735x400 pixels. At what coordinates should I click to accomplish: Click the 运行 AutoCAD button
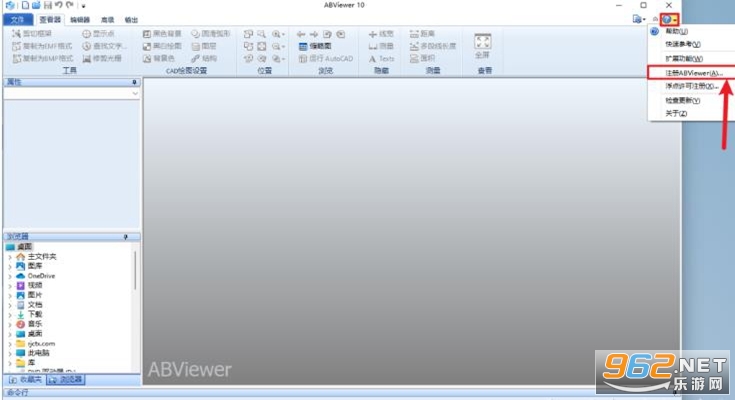point(326,58)
